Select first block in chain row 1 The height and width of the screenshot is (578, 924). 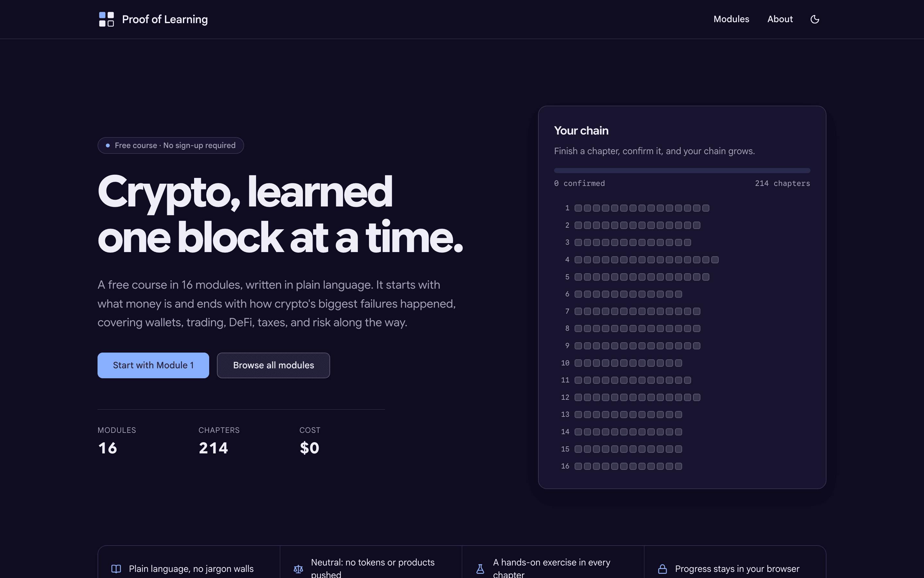coord(578,208)
